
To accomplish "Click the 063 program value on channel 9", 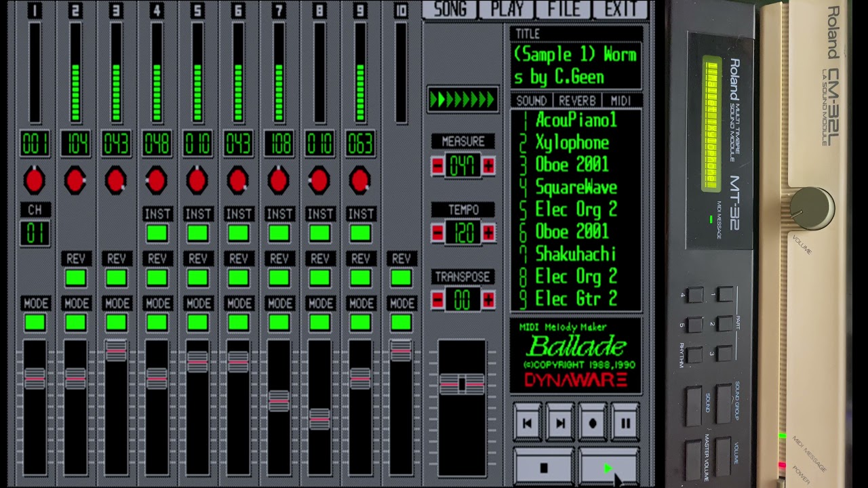I will pyautogui.click(x=360, y=144).
